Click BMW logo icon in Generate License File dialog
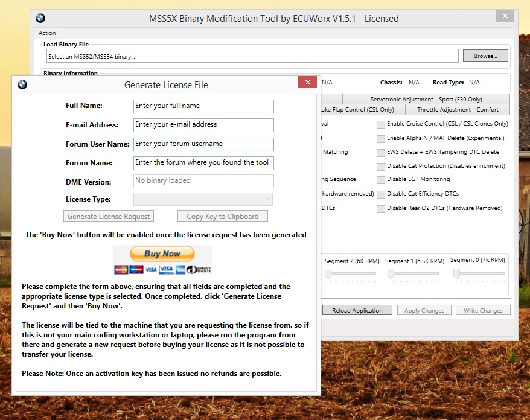530x420 pixels. click(22, 84)
